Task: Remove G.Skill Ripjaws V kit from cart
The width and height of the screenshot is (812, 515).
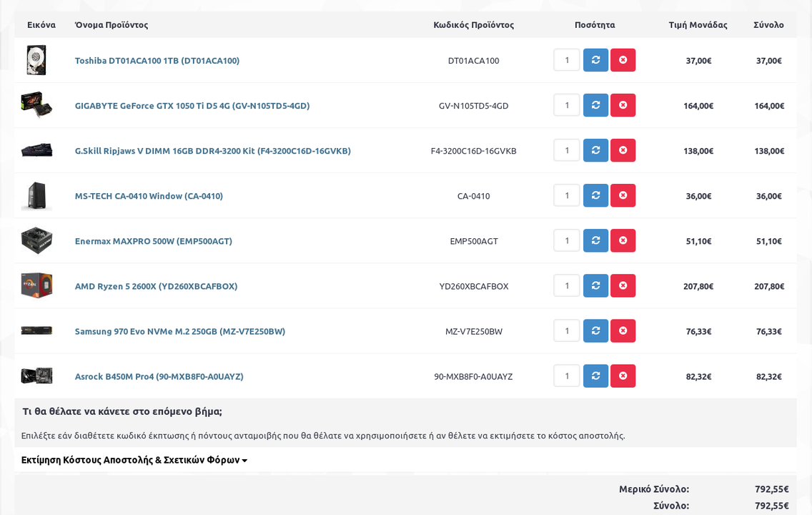Action: point(623,150)
